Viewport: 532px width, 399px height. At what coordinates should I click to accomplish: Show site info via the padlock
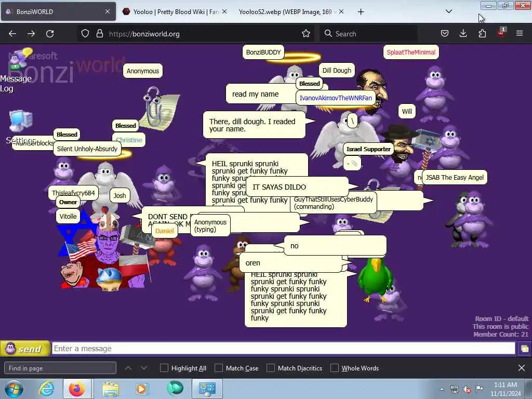[99, 34]
